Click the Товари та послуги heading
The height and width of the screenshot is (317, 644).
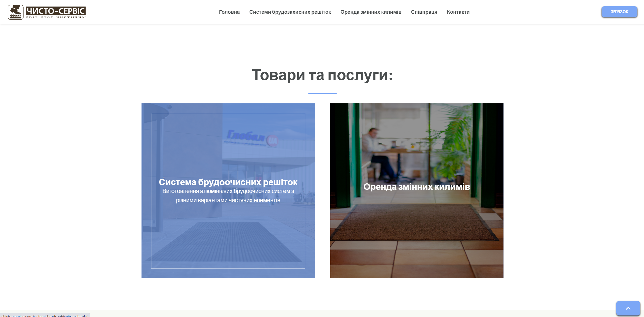322,75
